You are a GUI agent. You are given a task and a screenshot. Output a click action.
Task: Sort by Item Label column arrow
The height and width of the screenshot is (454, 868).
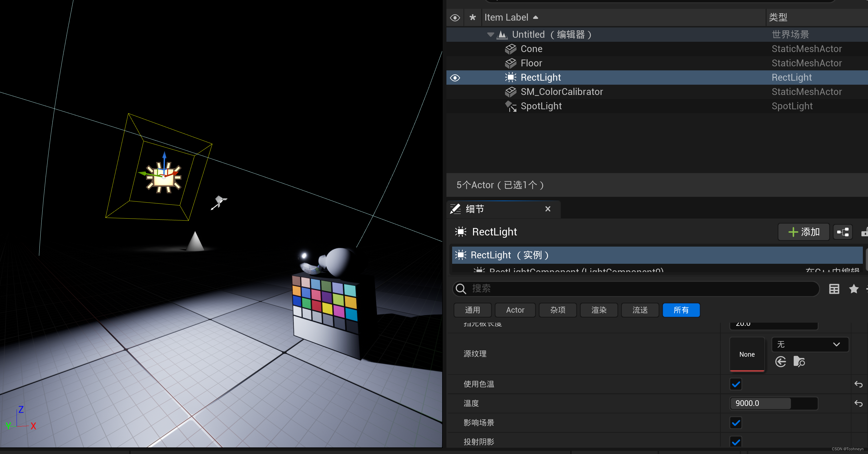point(535,17)
